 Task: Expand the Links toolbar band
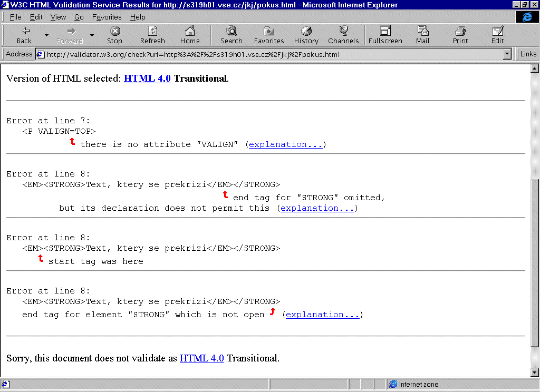(x=528, y=54)
